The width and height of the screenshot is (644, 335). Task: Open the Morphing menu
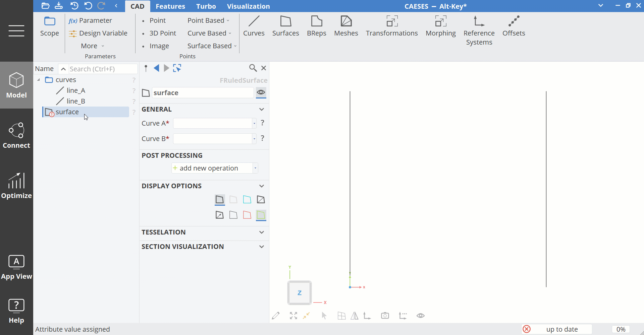[441, 26]
